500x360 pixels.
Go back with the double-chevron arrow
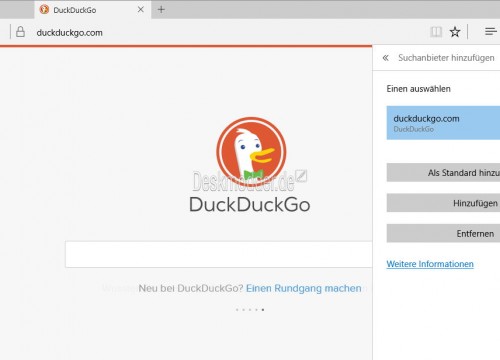[386, 58]
